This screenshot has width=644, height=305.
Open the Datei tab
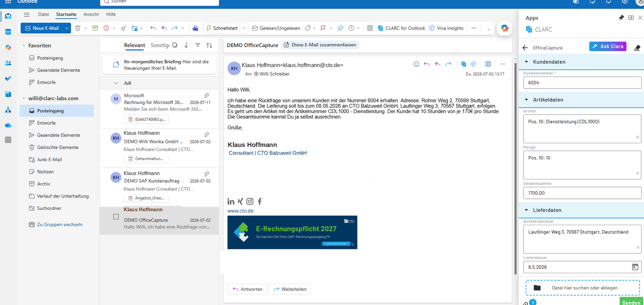click(43, 14)
